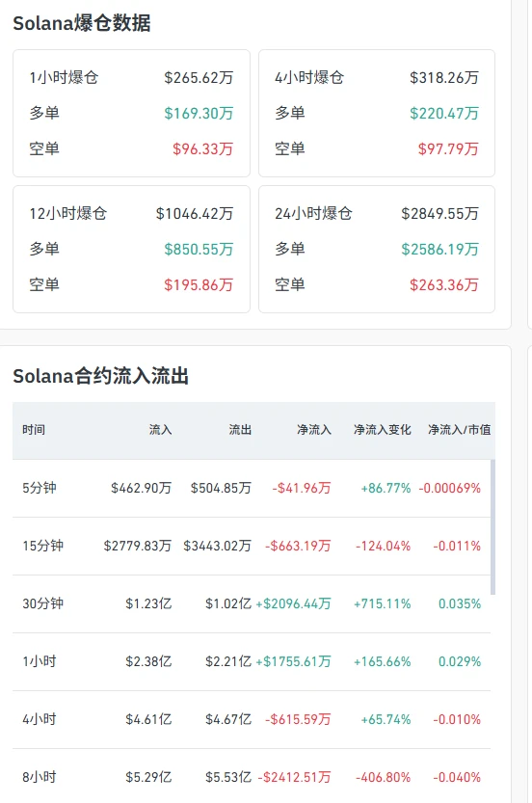532x803 pixels.
Task: Click the -0.040% ratio cell
Action: coord(457,777)
